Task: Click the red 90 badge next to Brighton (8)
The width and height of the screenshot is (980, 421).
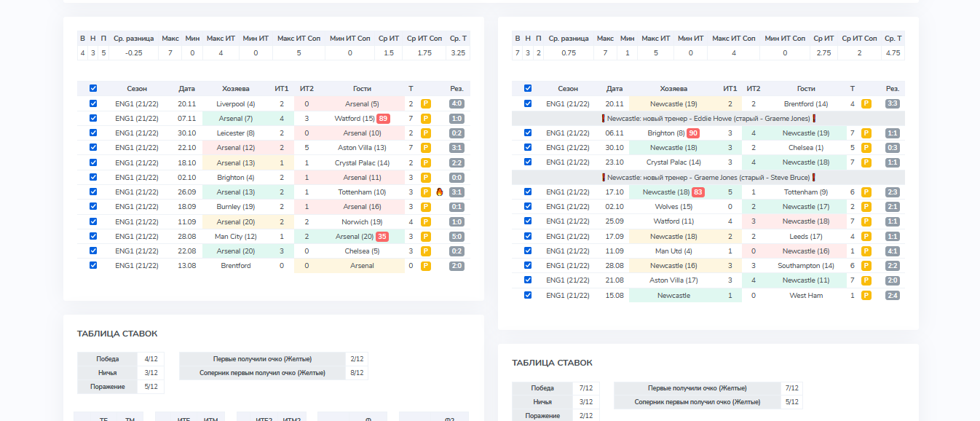Action: point(693,133)
